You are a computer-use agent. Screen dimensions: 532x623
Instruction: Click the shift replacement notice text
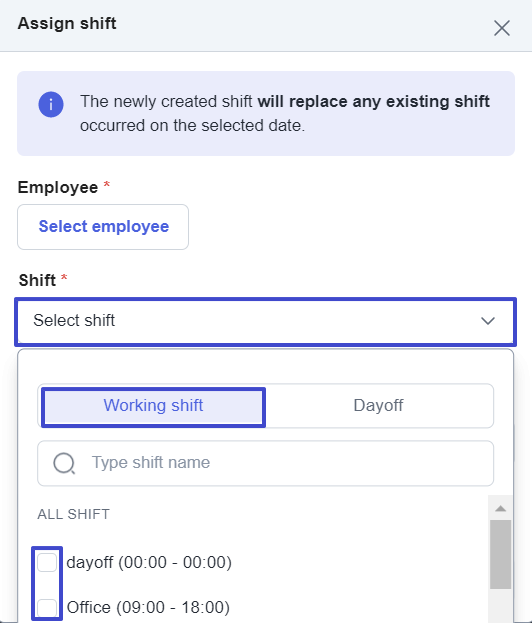click(x=284, y=113)
